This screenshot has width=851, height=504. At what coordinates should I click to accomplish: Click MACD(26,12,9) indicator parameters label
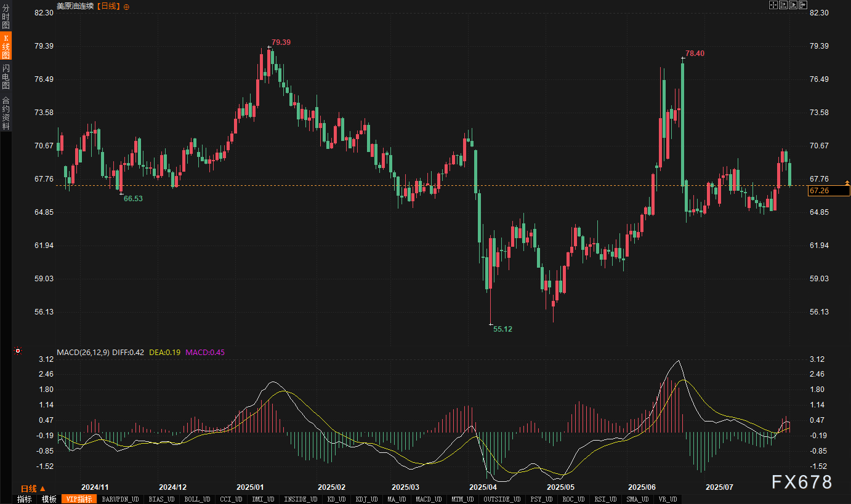coord(83,353)
